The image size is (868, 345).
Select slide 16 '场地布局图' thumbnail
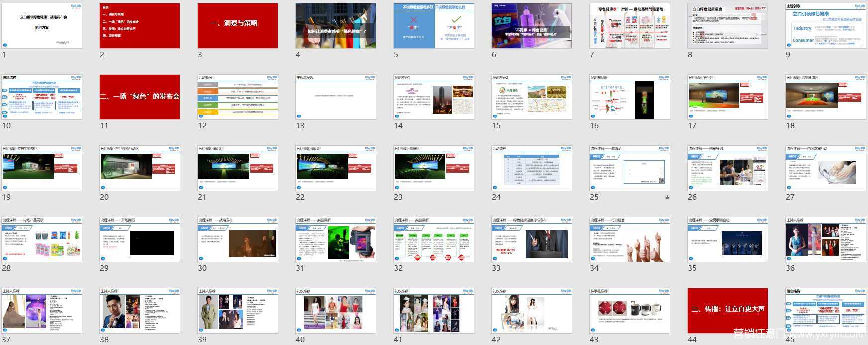click(x=630, y=97)
